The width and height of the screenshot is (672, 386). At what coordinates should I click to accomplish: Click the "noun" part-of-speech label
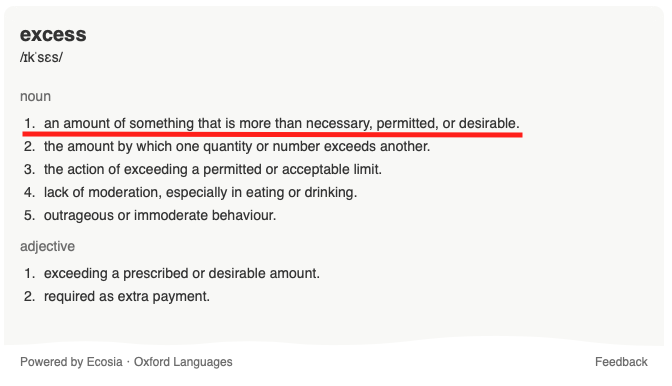point(36,96)
